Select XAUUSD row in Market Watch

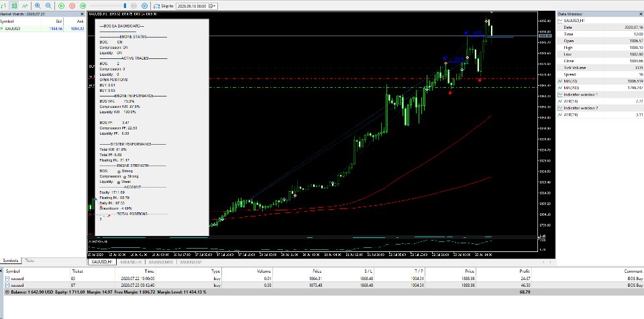pyautogui.click(x=43, y=29)
